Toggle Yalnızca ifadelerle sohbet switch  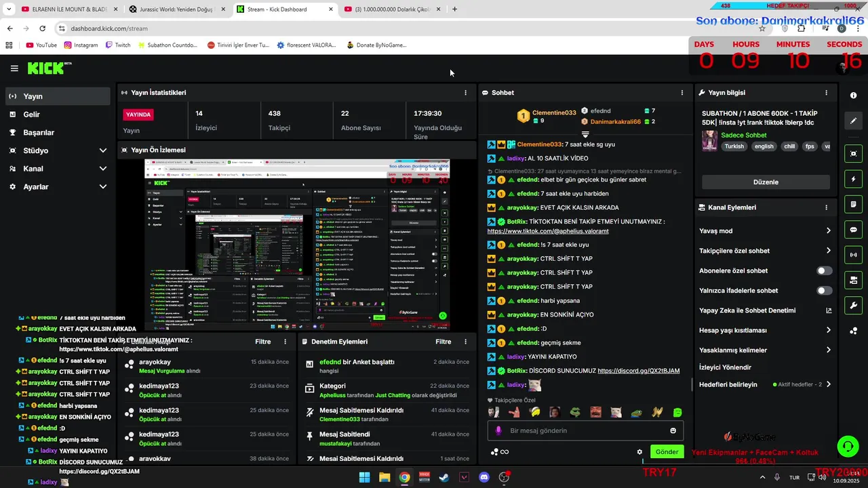click(x=824, y=291)
